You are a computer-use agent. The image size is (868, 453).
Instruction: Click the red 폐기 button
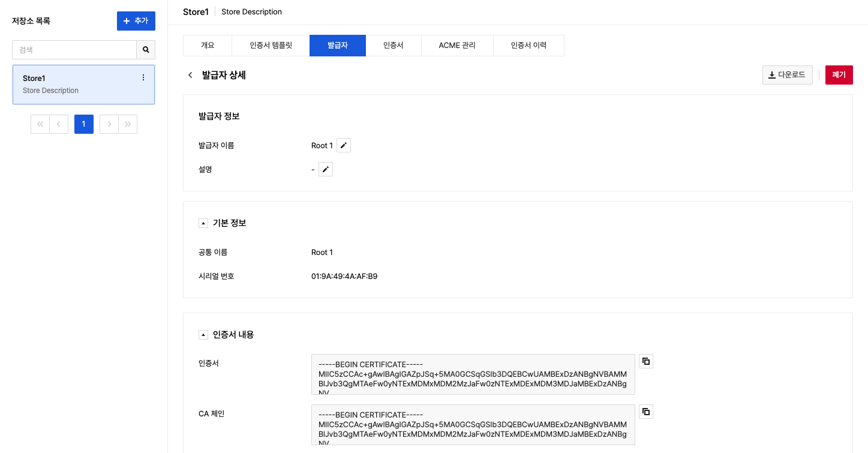point(839,74)
